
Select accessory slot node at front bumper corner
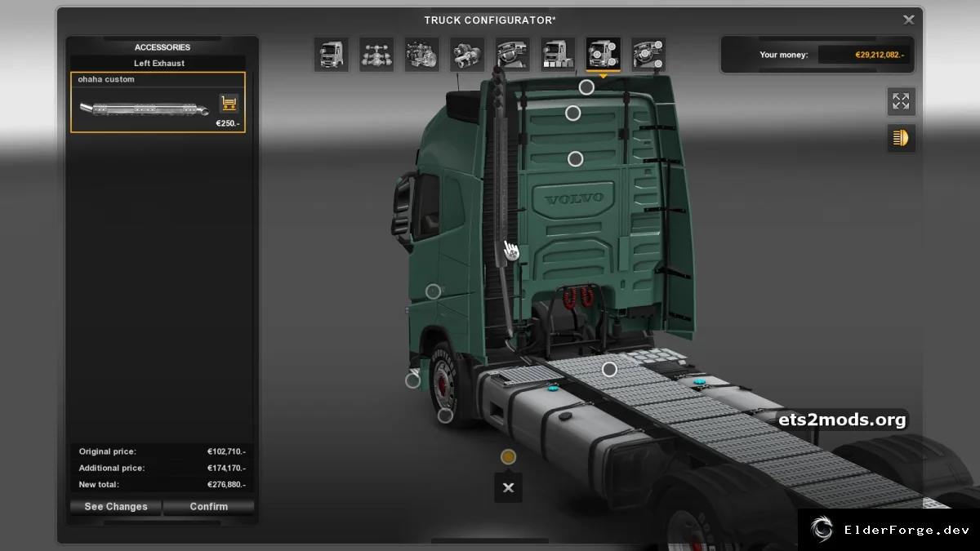[x=413, y=380]
